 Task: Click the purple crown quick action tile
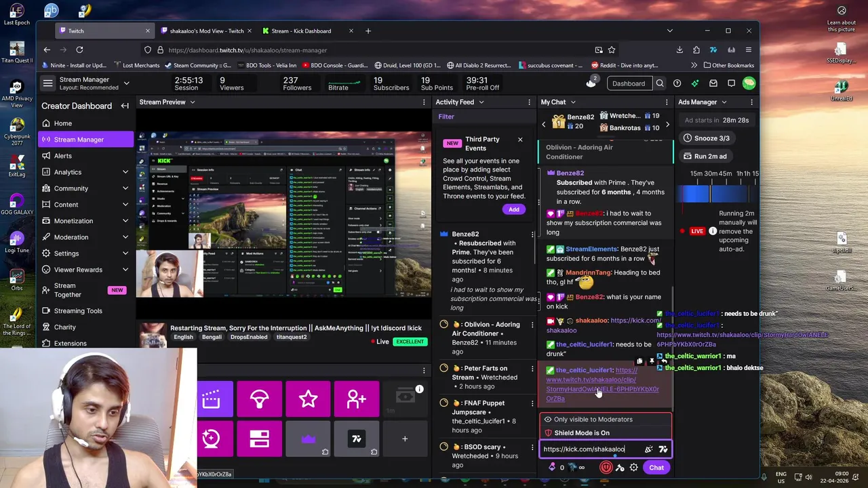(308, 439)
